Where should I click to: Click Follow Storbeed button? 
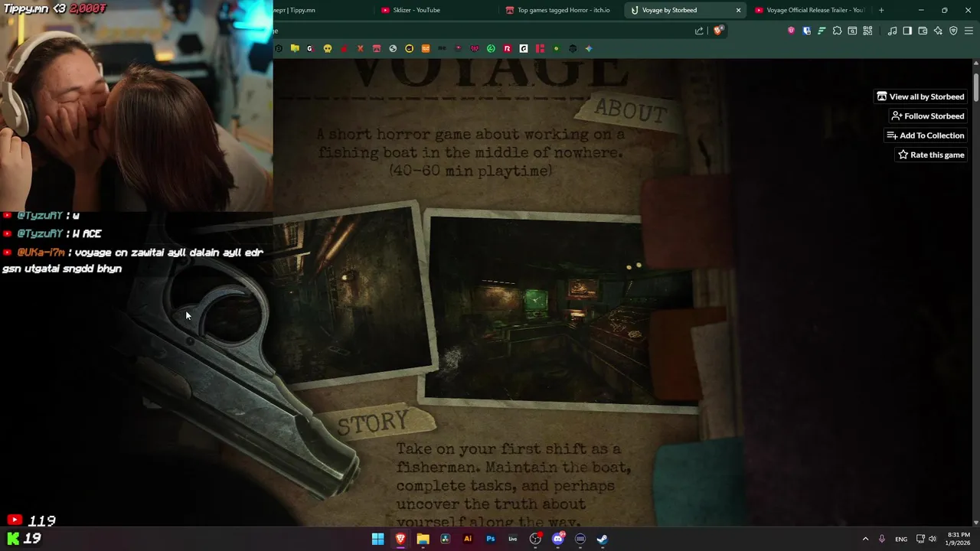pyautogui.click(x=927, y=116)
